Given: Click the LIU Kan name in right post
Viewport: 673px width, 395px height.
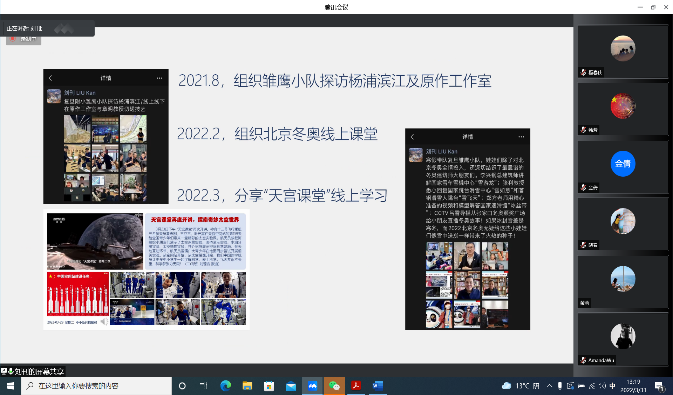Looking at the screenshot, I should (x=442, y=151).
